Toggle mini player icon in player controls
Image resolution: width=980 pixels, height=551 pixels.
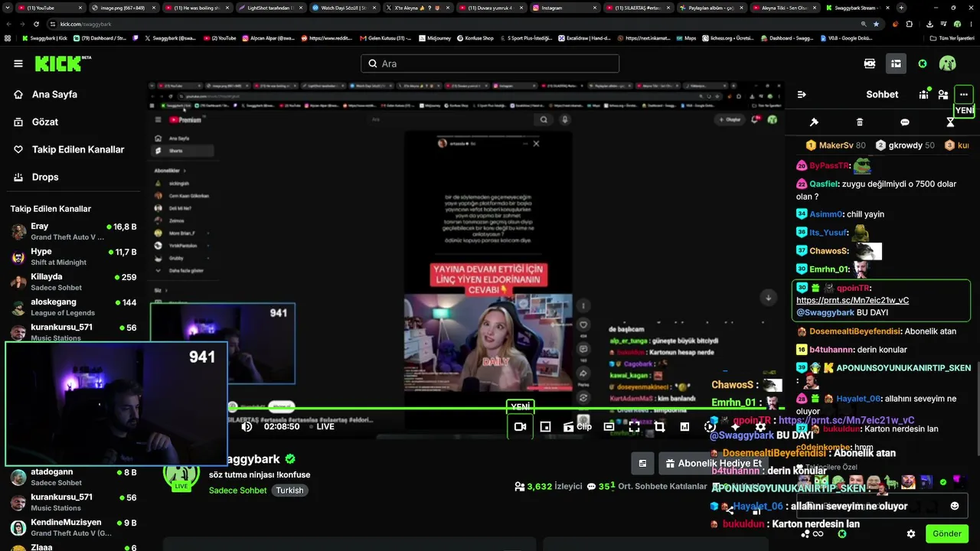545,426
